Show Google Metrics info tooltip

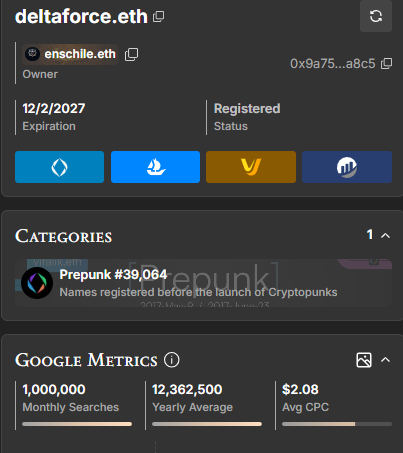point(172,360)
